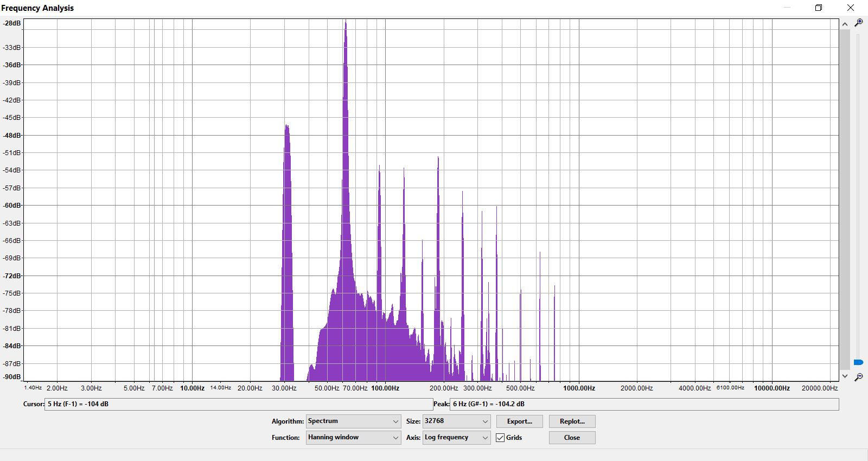Click the zoom in magnifier icon
The width and height of the screenshot is (868, 461).
point(858,23)
